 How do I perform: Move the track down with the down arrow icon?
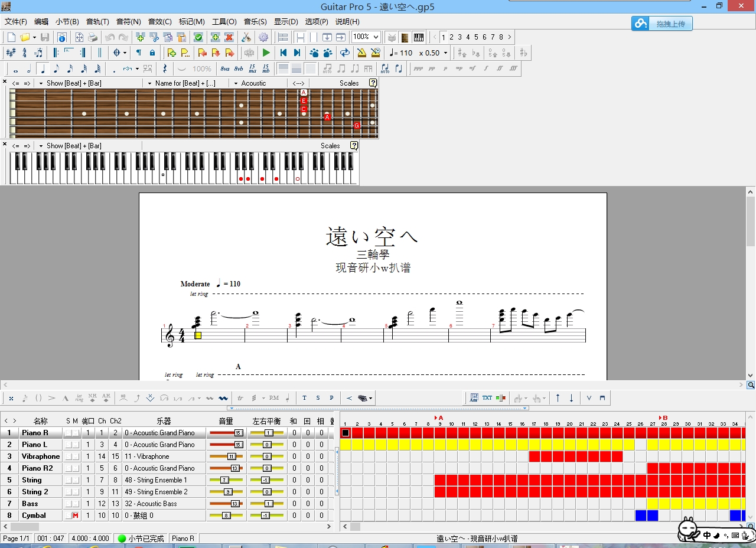tap(571, 398)
